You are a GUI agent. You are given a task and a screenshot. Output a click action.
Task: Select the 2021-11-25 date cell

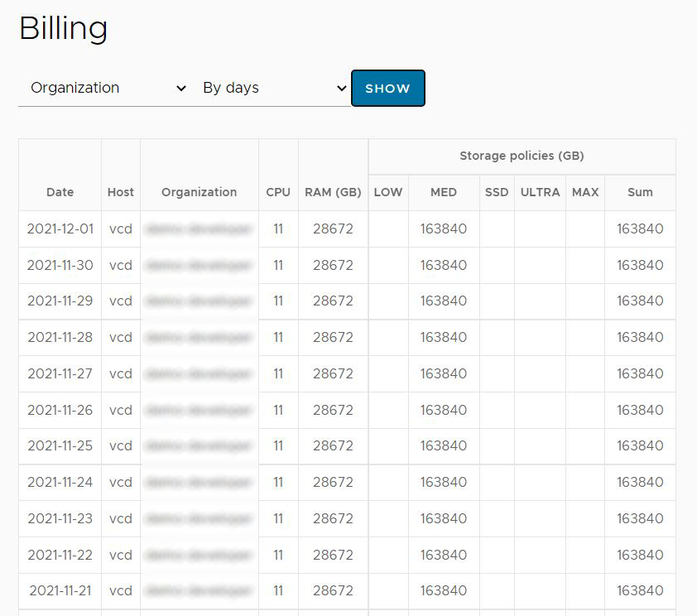pyautogui.click(x=60, y=445)
